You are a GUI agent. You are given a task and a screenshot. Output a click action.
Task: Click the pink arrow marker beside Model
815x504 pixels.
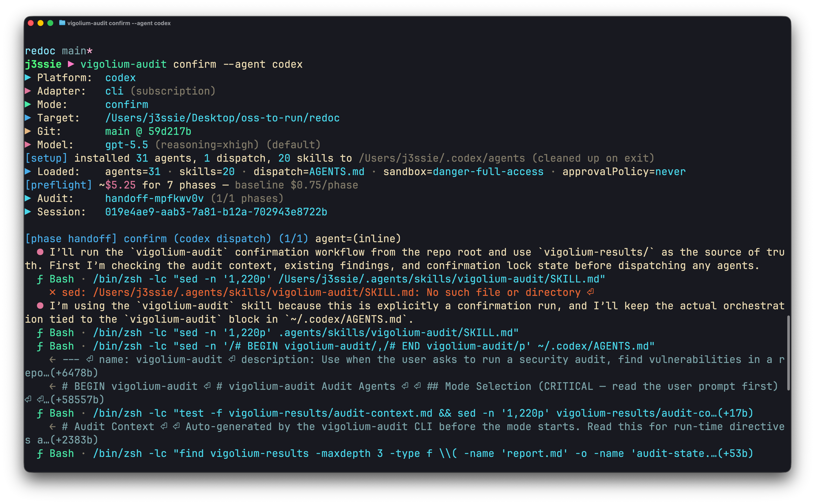point(28,144)
